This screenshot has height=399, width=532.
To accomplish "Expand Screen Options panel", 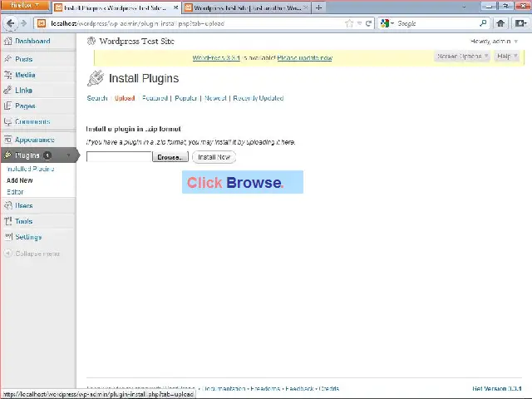I will 462,57.
